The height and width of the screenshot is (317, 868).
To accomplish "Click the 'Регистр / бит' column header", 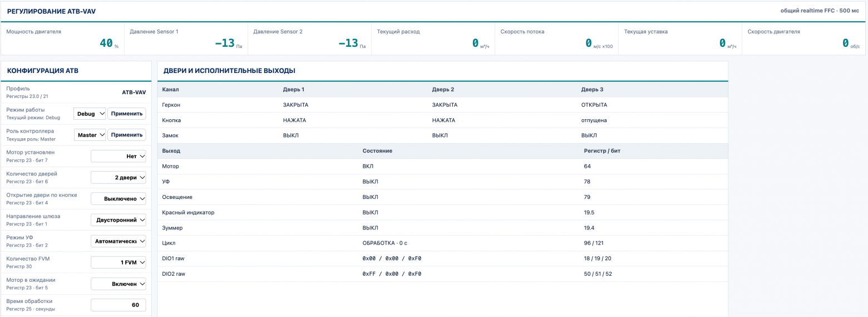I will [x=602, y=151].
